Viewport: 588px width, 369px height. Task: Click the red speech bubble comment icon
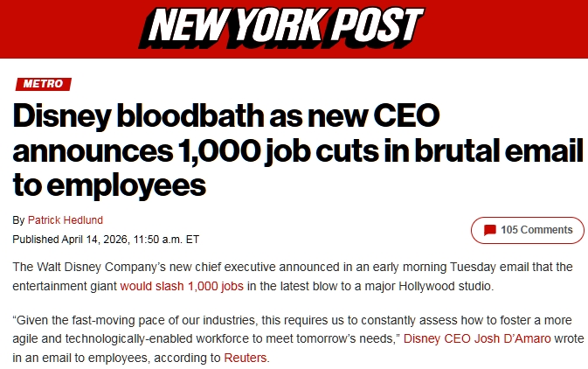(x=490, y=230)
